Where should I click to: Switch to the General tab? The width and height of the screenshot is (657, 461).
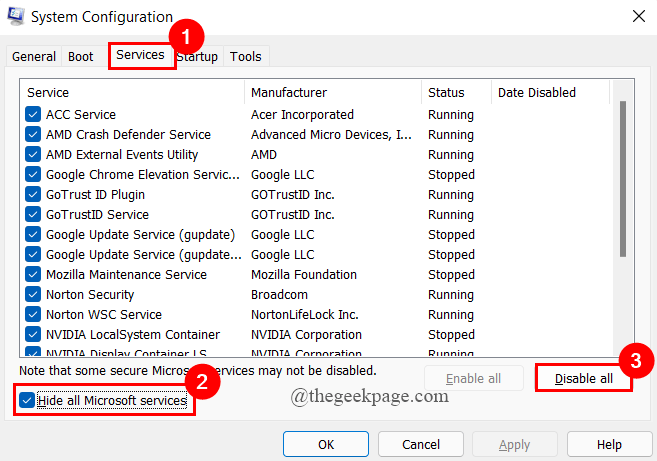[34, 57]
